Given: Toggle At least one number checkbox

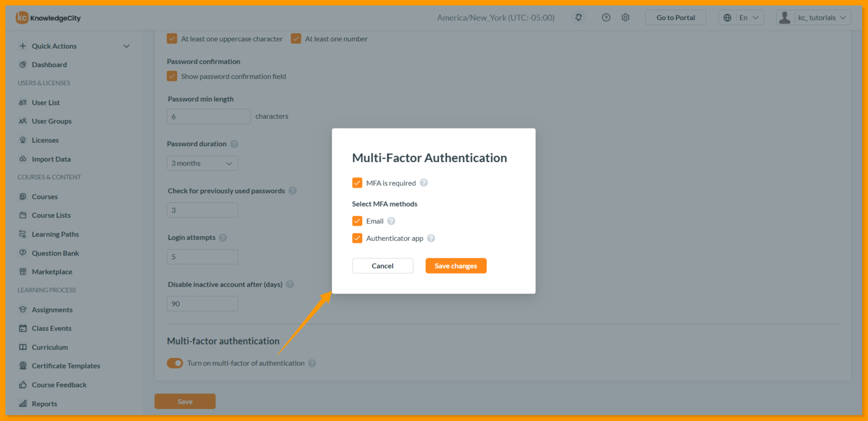Looking at the screenshot, I should click(296, 39).
